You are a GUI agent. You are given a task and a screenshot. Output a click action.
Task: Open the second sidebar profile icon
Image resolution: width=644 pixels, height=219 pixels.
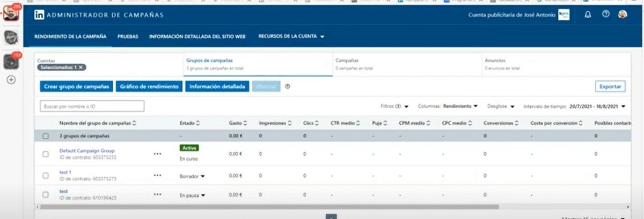coord(11,37)
